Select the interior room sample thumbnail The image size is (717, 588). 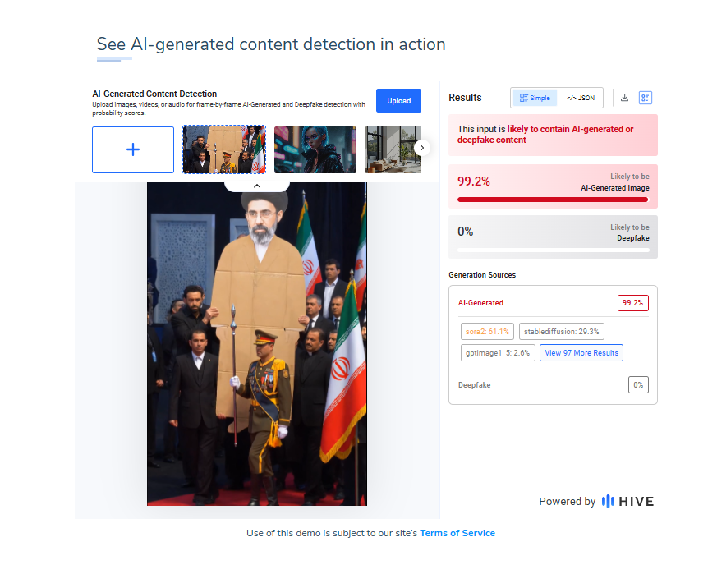coord(393,149)
